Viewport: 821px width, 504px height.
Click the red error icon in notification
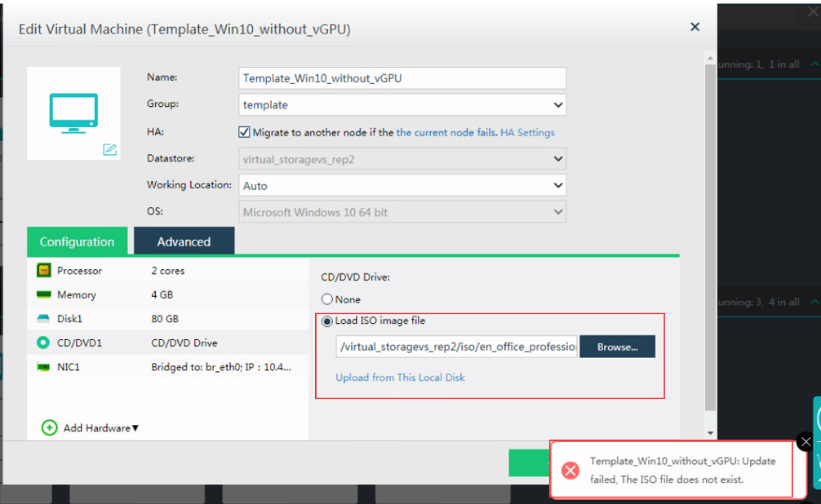click(x=570, y=471)
